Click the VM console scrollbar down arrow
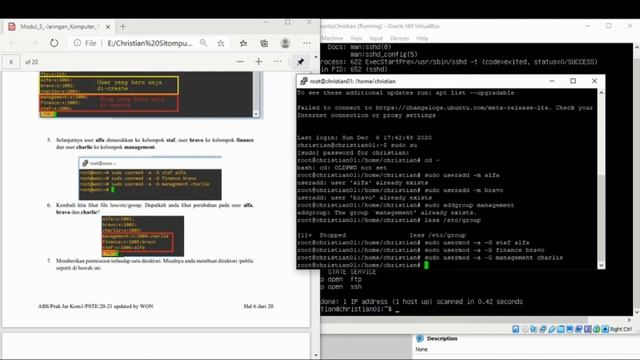Viewport: 640px width, 360px height. pyautogui.click(x=637, y=312)
